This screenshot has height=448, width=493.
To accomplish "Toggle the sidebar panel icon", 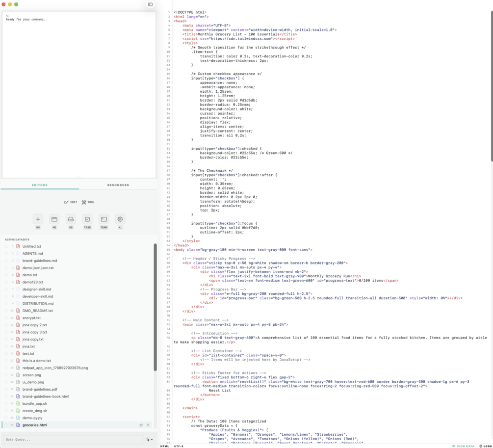I will tap(150, 4).
